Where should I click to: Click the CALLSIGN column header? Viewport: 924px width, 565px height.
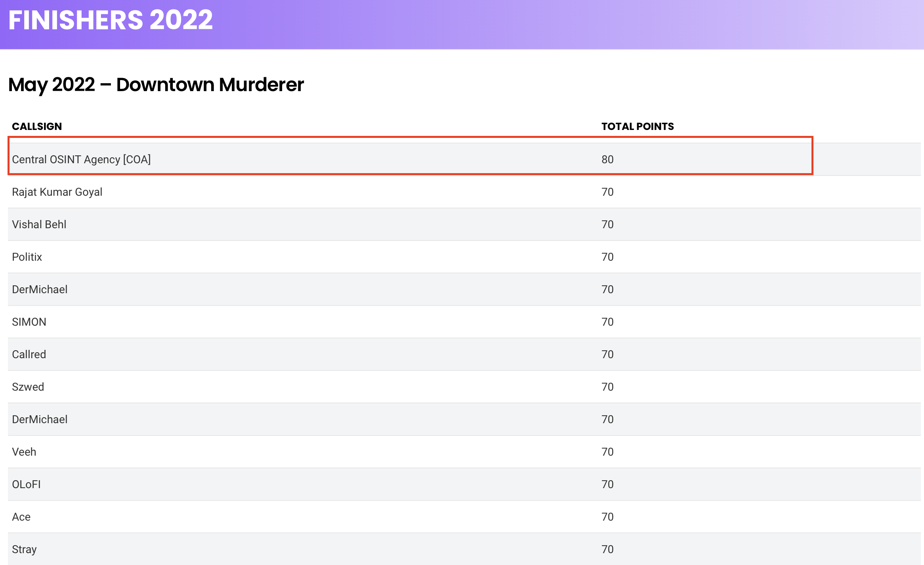pos(37,126)
